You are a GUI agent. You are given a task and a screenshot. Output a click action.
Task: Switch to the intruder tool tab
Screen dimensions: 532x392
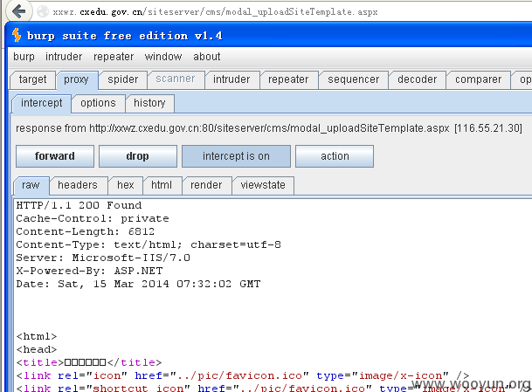tap(231, 79)
